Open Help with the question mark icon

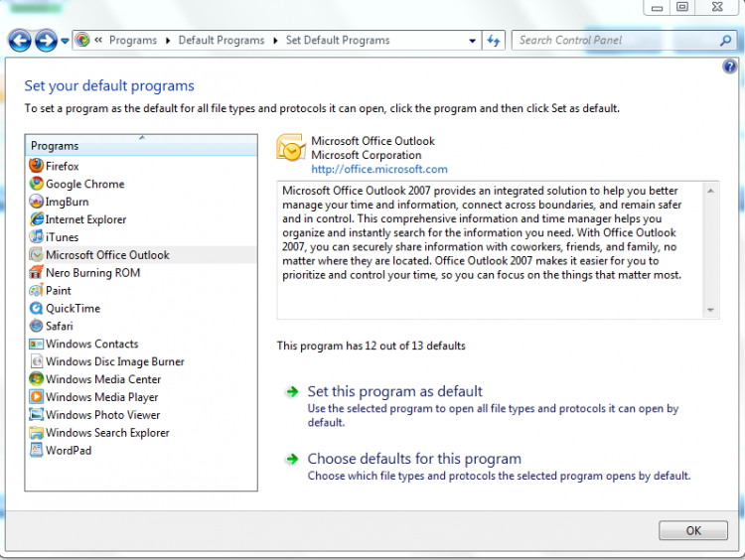tap(729, 66)
